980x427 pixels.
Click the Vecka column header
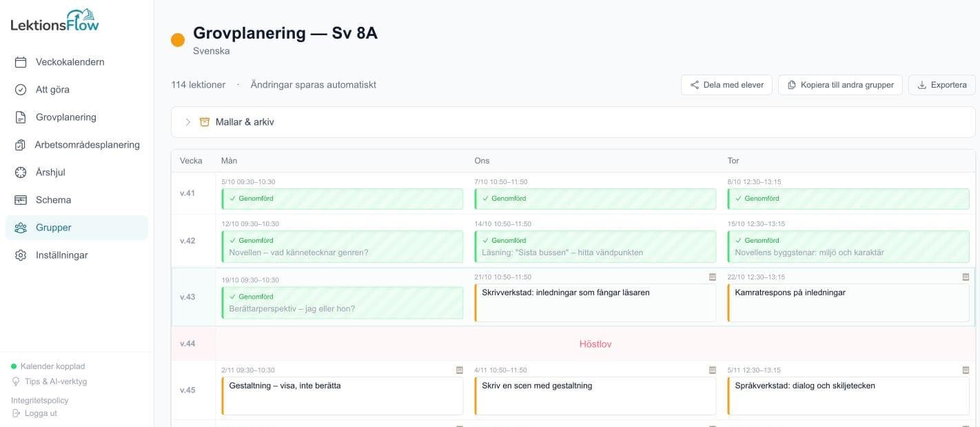(x=191, y=161)
